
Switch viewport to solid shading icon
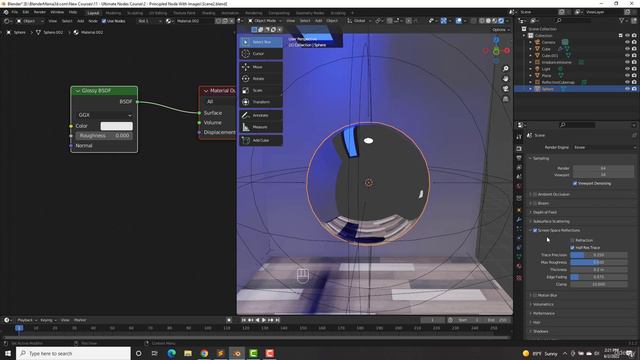pyautogui.click(x=488, y=20)
